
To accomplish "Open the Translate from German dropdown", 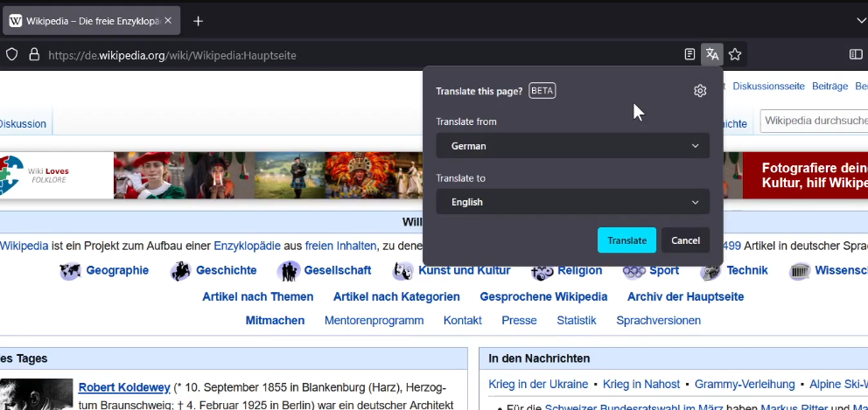I will (x=572, y=145).
